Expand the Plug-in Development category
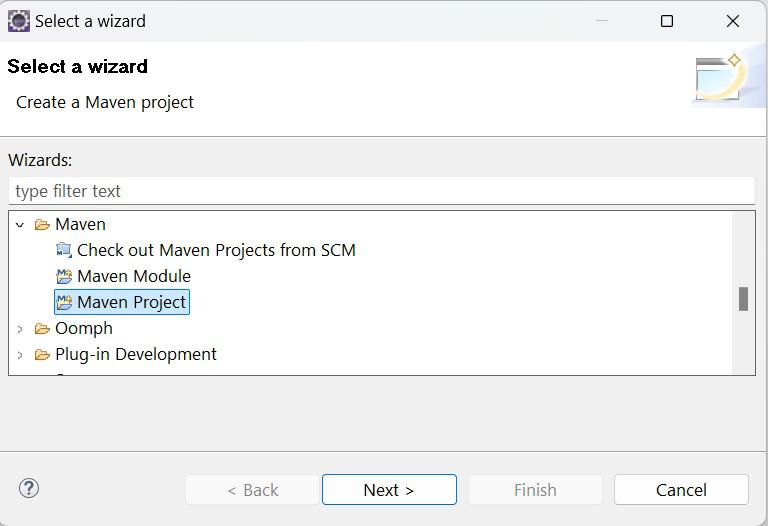The height and width of the screenshot is (526, 768). click(20, 355)
